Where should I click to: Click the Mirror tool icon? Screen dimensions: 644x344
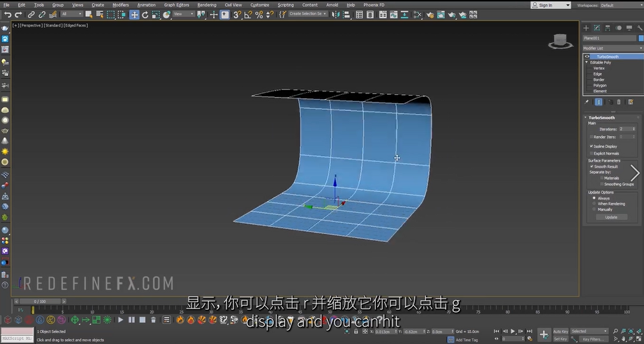coord(335,15)
